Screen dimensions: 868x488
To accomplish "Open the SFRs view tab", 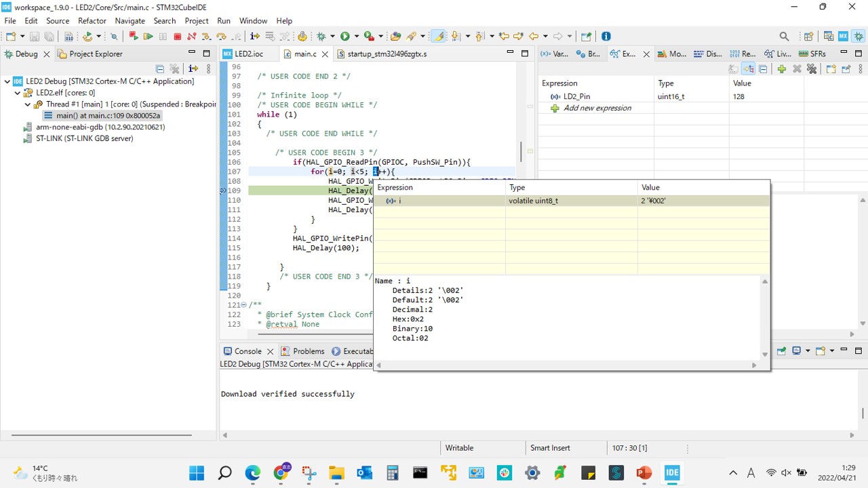I will 812,54.
